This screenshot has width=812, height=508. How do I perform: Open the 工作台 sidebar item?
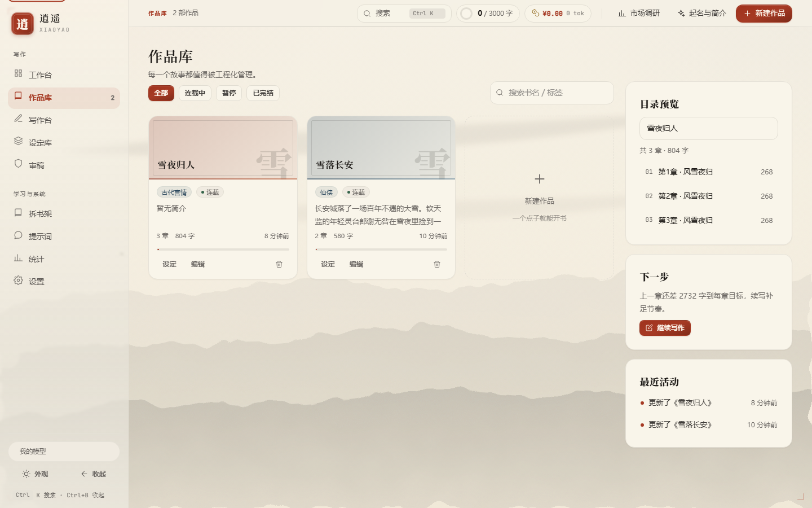point(64,75)
